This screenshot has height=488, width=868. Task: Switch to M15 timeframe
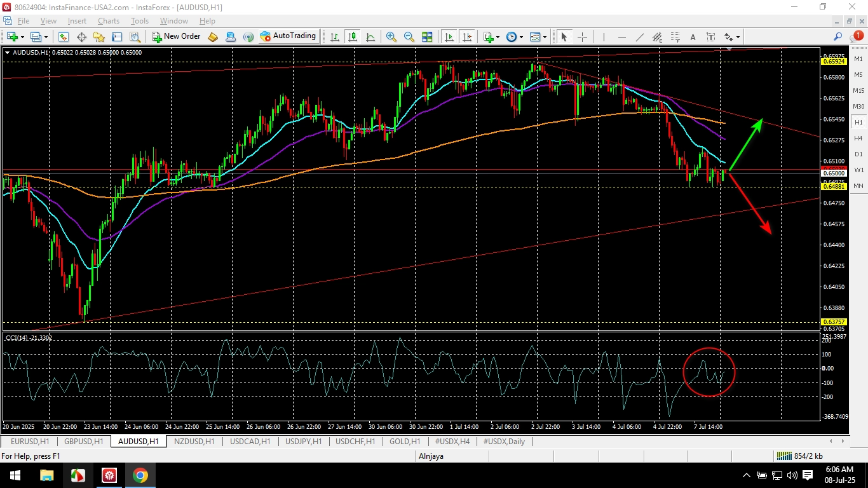[858, 90]
